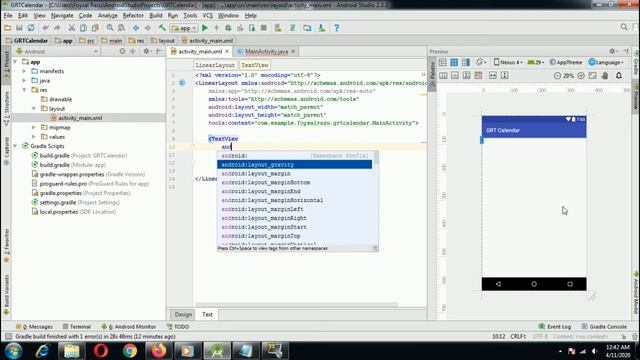Viewport: 640px width, 360px height.
Task: Open the Terminal tool window
Action: click(77, 327)
